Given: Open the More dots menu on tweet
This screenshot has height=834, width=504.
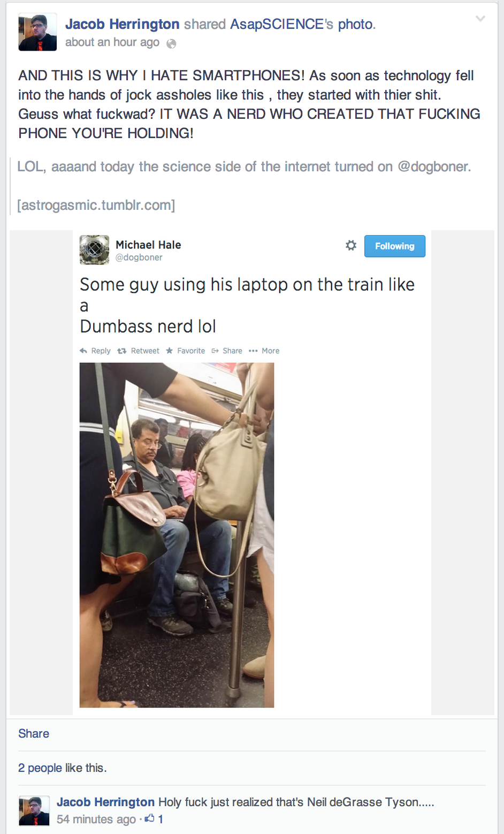Looking at the screenshot, I should (253, 351).
